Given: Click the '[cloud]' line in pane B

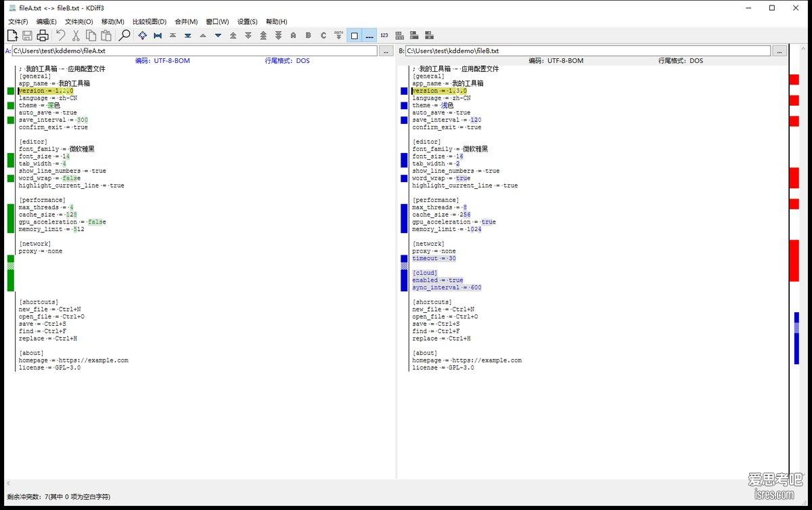Looking at the screenshot, I should click(x=425, y=273).
